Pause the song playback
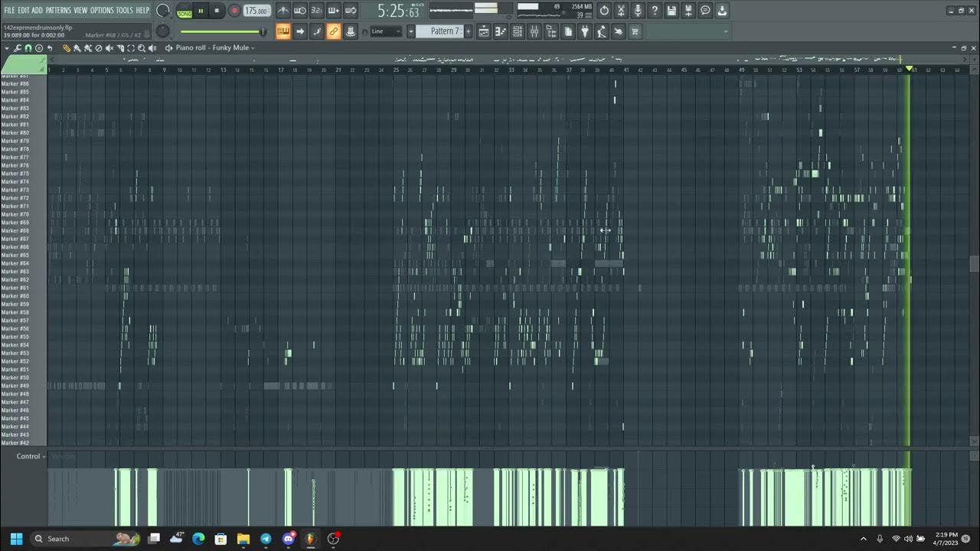The image size is (980, 551). tap(201, 11)
